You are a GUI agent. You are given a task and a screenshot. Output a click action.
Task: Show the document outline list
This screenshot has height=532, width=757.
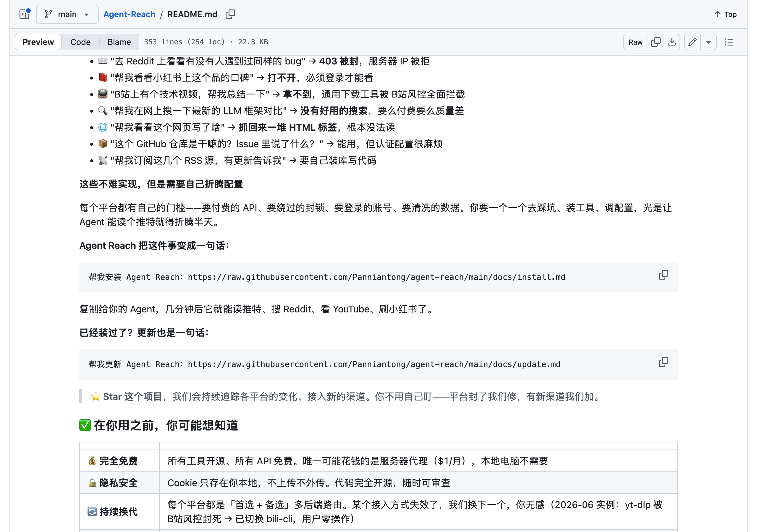[729, 42]
